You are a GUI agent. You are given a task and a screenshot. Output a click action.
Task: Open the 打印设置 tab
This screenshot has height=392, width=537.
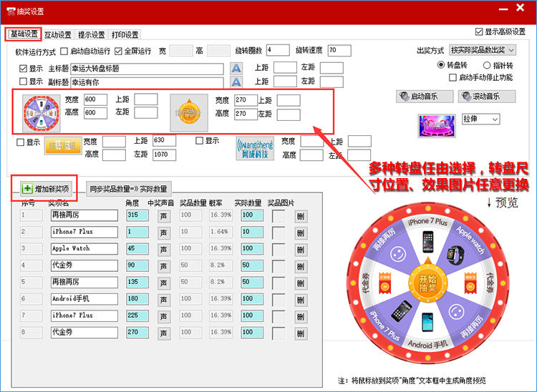[x=125, y=34]
